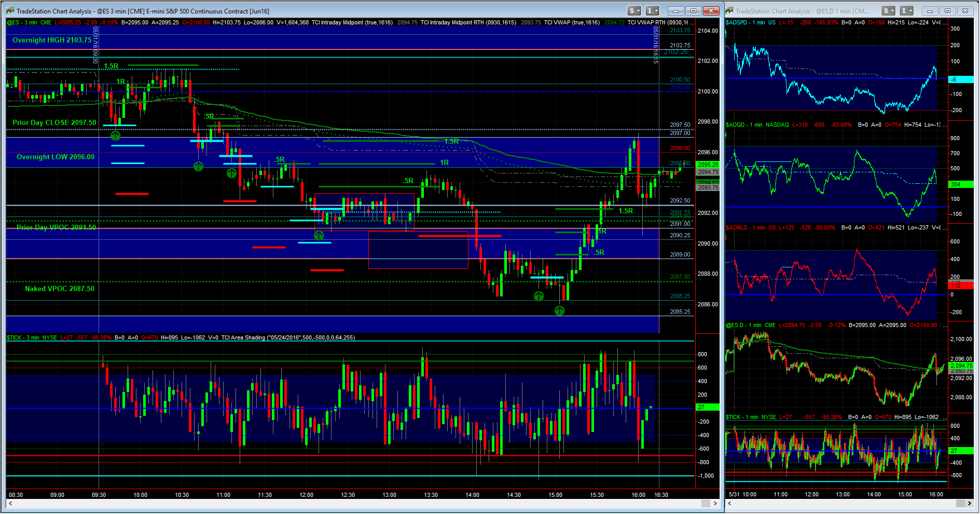The width and height of the screenshot is (980, 514).
Task: Click the $ADSPD 1 min US status line
Action: (836, 22)
